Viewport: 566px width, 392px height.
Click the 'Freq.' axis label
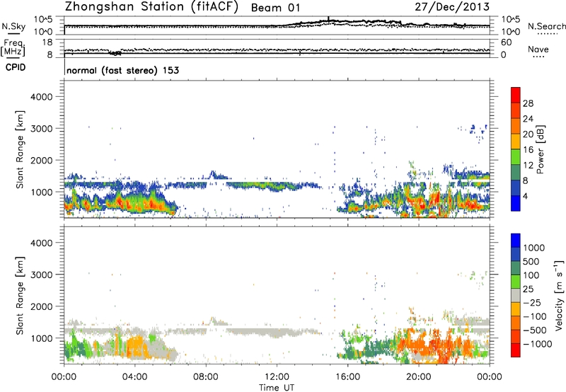[x=14, y=44]
